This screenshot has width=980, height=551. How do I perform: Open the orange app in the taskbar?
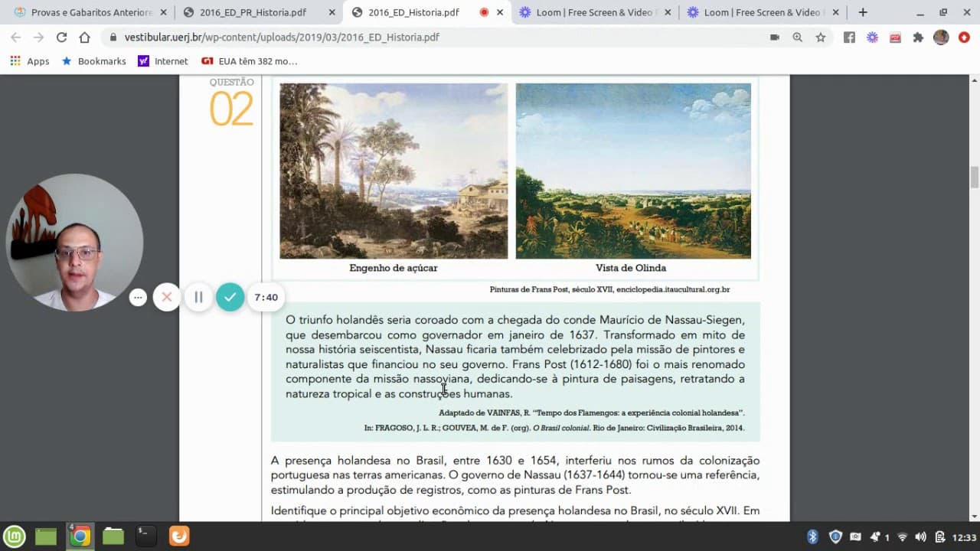[179, 536]
